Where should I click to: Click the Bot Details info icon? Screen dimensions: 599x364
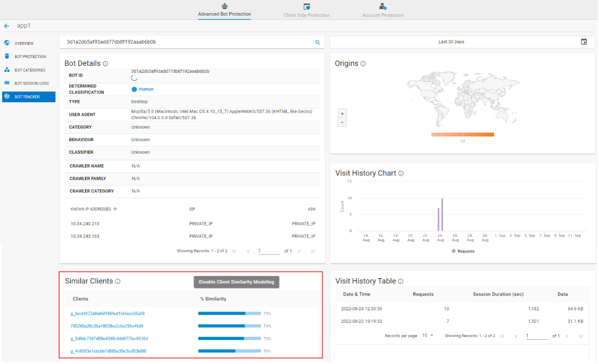(x=105, y=64)
